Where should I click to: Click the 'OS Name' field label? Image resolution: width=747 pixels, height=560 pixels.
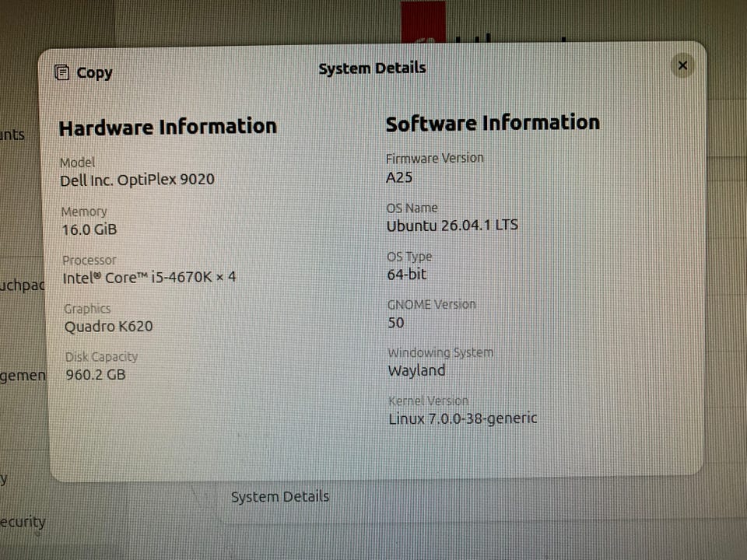(x=412, y=208)
